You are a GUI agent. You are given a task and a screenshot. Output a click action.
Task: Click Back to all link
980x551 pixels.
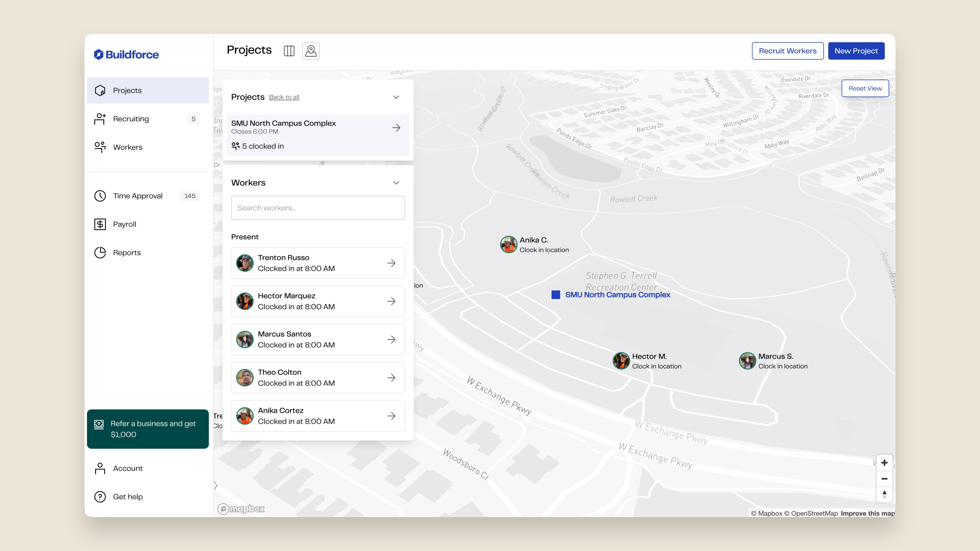[284, 97]
